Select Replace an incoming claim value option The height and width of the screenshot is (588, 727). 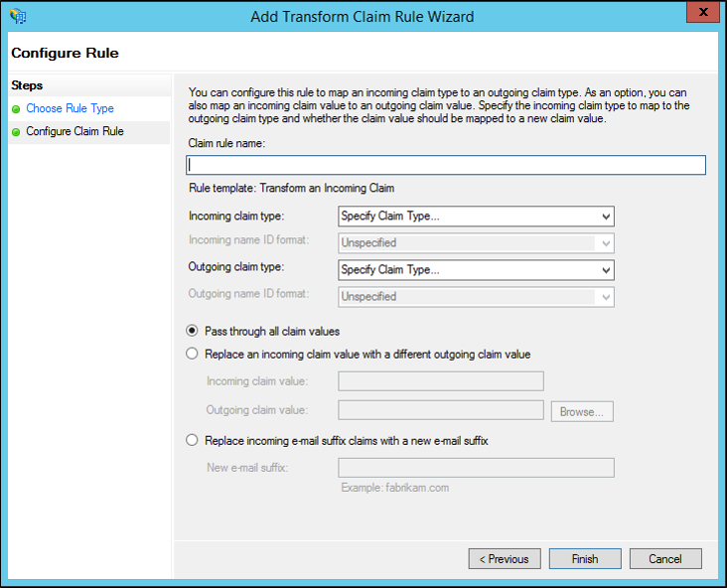192,354
